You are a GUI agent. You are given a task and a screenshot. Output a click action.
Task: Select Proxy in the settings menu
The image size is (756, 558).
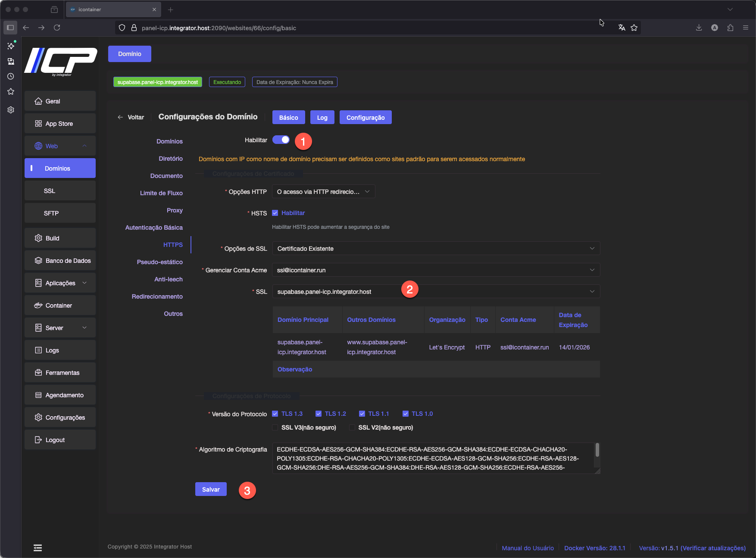coord(175,210)
